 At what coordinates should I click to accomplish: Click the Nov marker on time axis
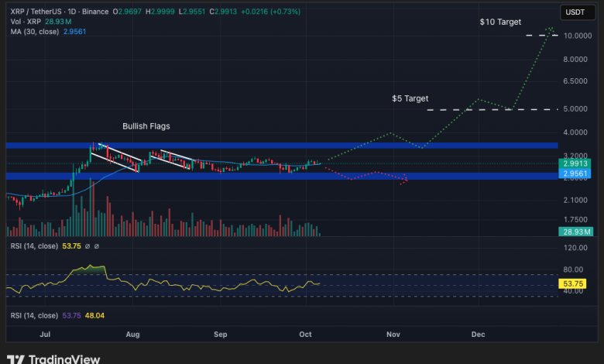[x=393, y=335]
